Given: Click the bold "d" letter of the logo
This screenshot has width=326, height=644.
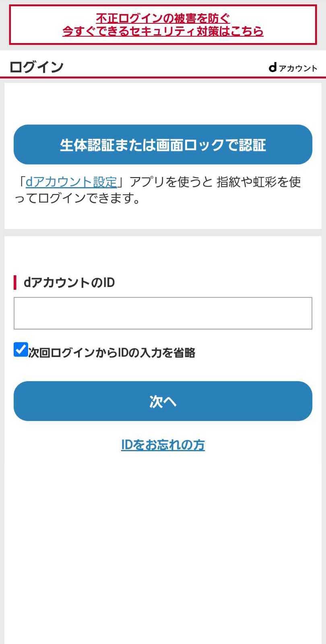Looking at the screenshot, I should click(272, 67).
